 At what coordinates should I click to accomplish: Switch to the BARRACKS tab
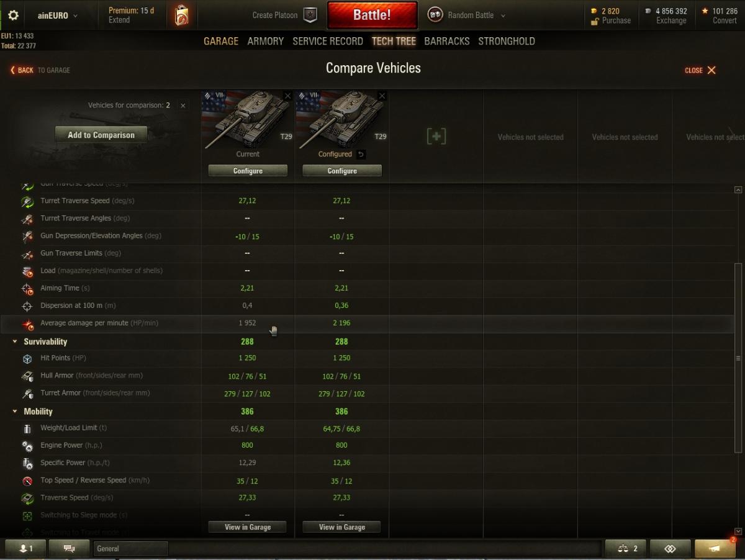pos(447,41)
